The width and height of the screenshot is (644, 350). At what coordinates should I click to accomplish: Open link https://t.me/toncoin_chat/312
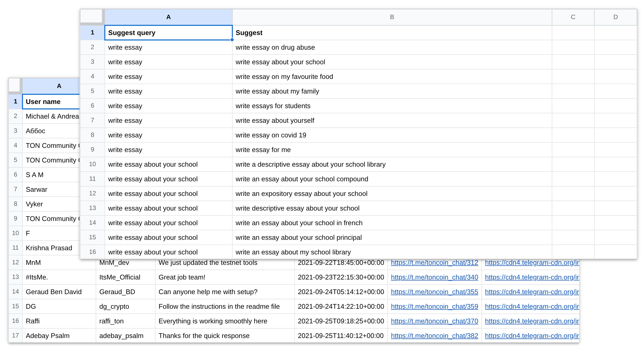[434, 262]
